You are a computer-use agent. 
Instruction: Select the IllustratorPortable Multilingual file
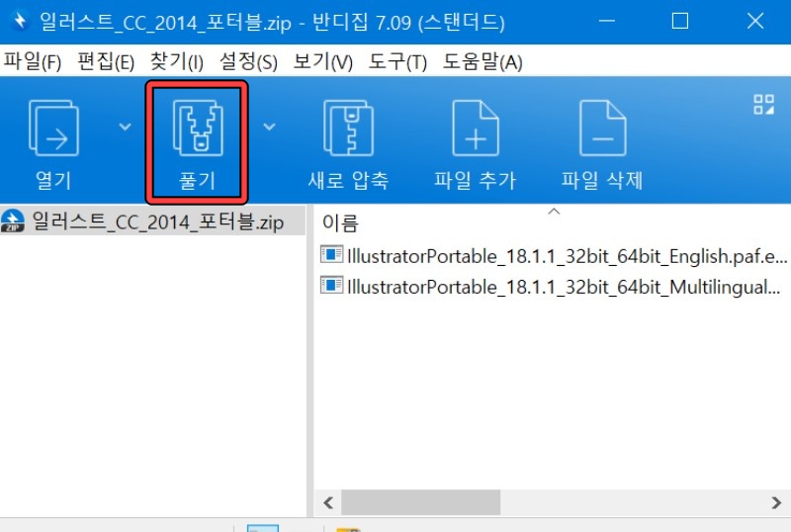(551, 286)
